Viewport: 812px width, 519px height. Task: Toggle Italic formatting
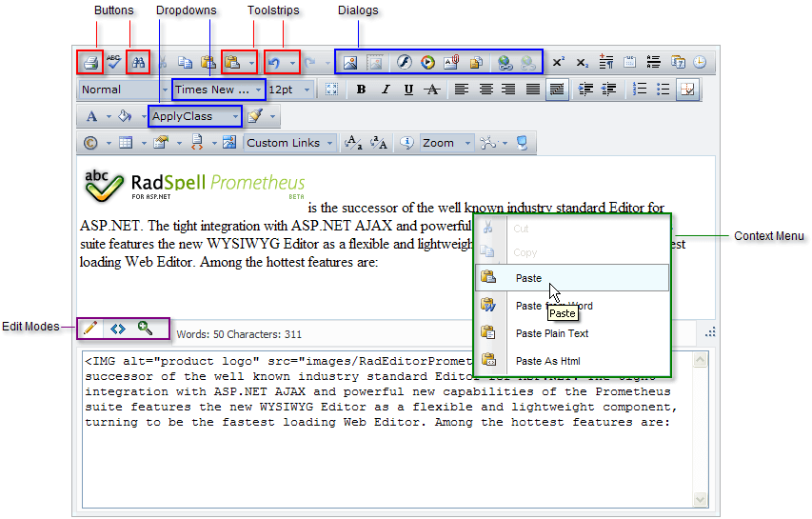[385, 90]
